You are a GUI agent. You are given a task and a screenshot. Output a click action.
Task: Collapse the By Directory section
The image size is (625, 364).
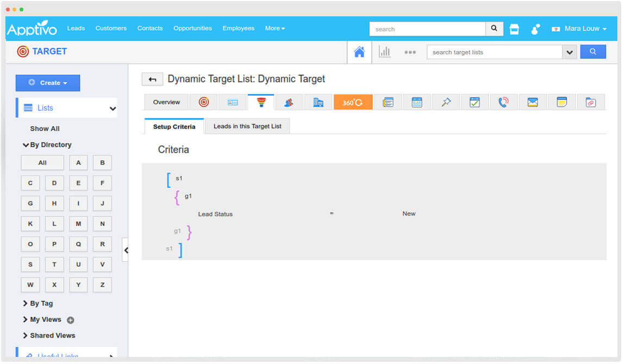click(47, 145)
